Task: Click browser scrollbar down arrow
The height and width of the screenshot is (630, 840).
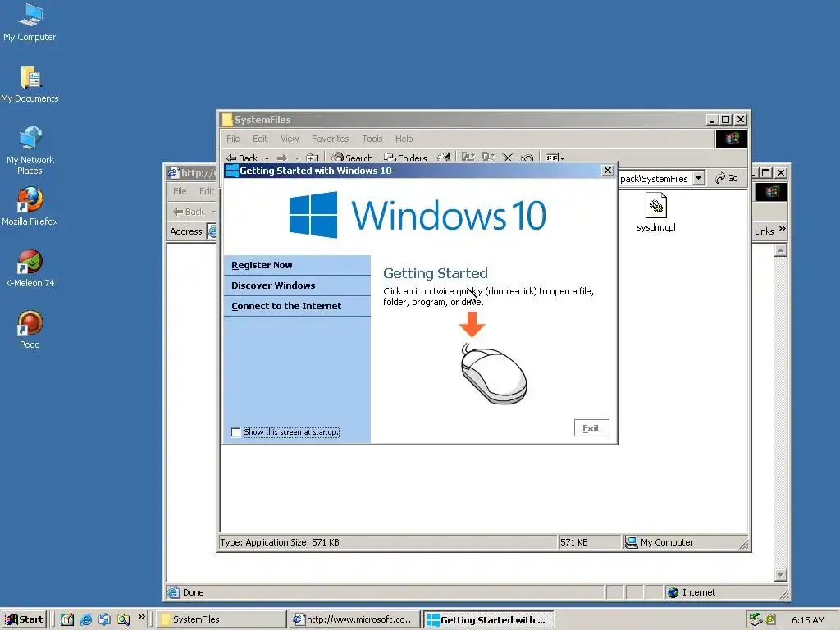Action: (x=781, y=575)
